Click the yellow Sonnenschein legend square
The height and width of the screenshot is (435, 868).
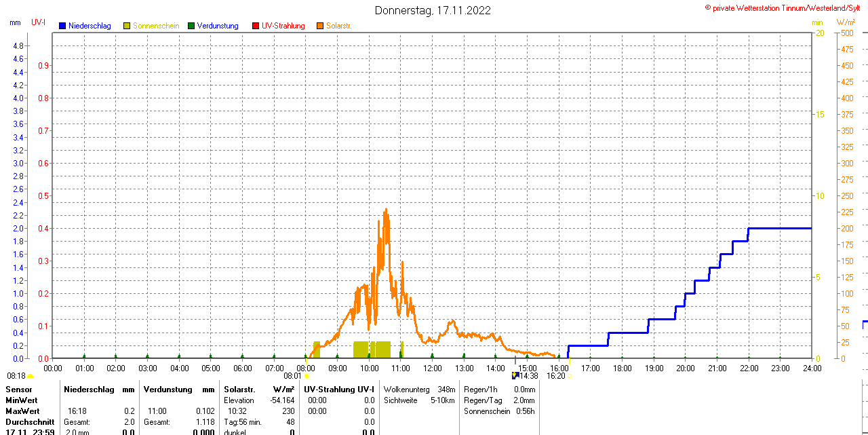pyautogui.click(x=127, y=26)
